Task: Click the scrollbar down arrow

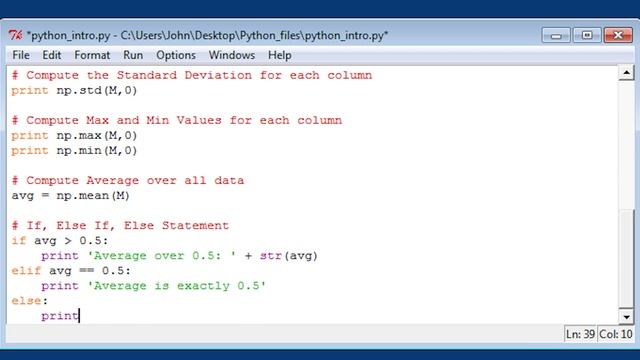Action: (x=626, y=316)
